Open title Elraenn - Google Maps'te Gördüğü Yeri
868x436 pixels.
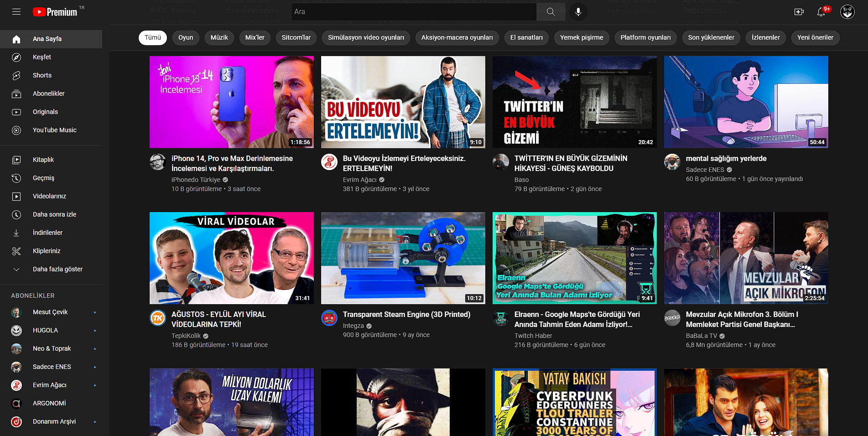click(x=577, y=319)
